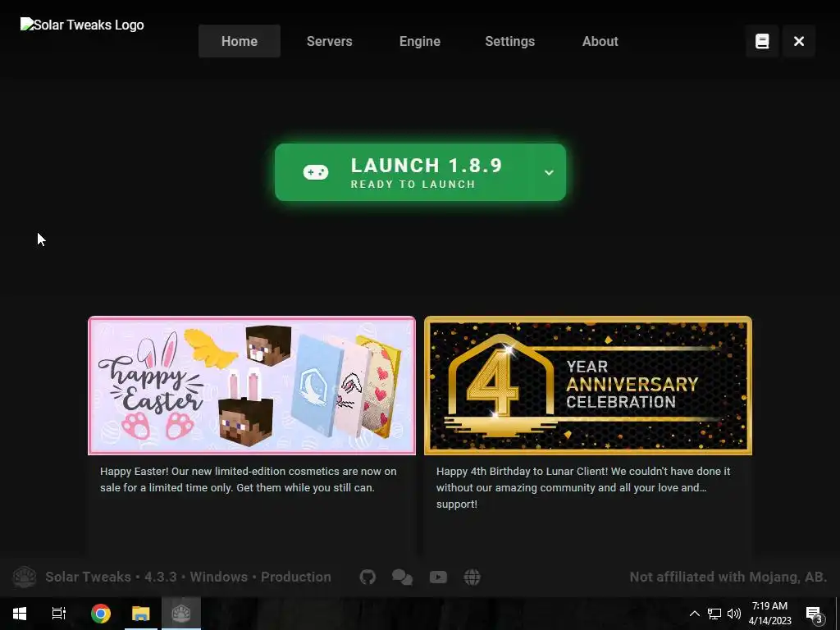The height and width of the screenshot is (630, 840).
Task: Open the clock showing 7:19 AM
Action: pyautogui.click(x=769, y=614)
